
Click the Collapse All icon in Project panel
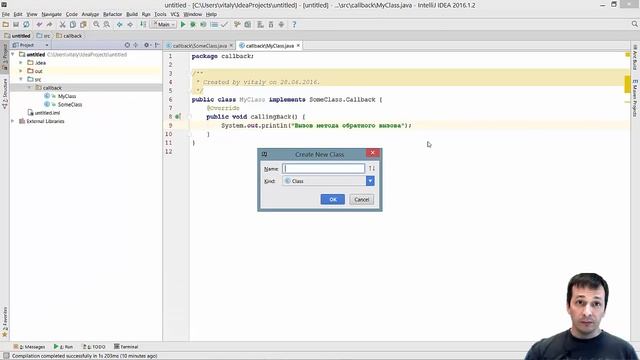click(136, 45)
